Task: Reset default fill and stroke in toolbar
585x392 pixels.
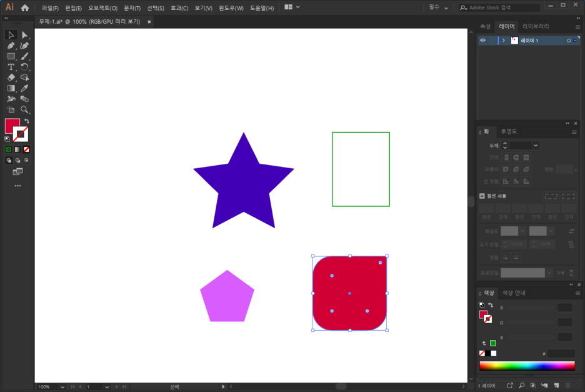Action: pos(7,139)
